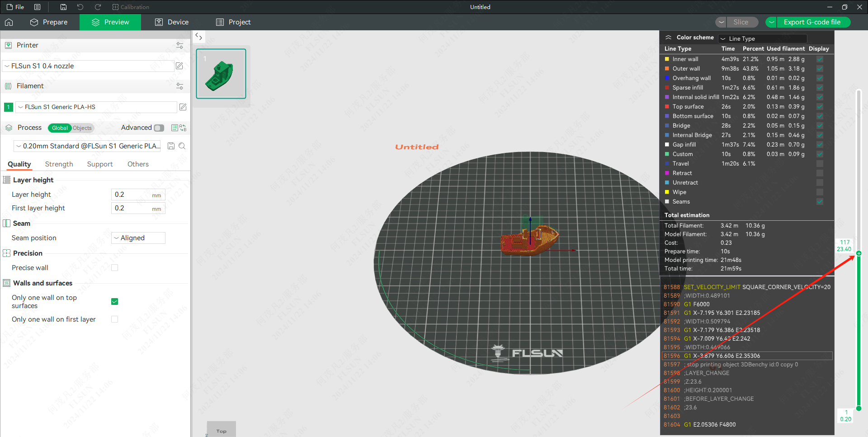Click the Filament spool section icon
Screen dimensions: 868x437
pyautogui.click(x=8, y=86)
